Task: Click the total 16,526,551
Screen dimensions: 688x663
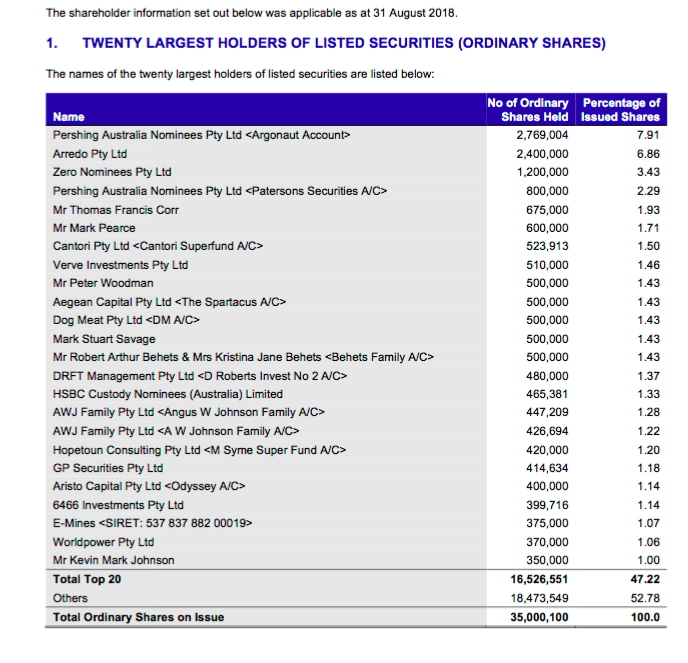Action: click(x=539, y=579)
